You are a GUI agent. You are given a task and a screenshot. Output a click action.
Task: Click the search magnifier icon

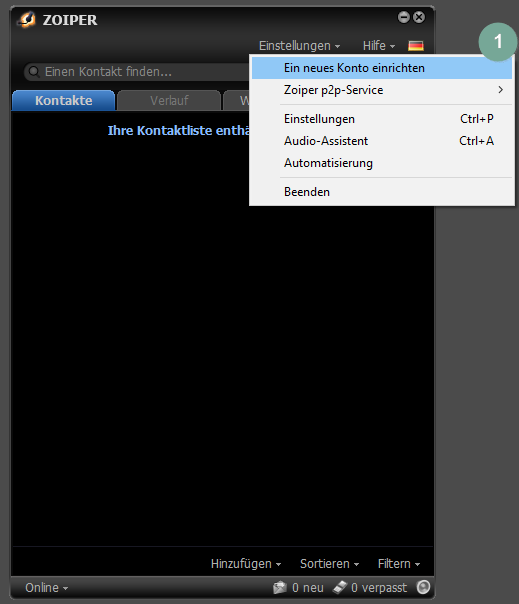[x=34, y=72]
